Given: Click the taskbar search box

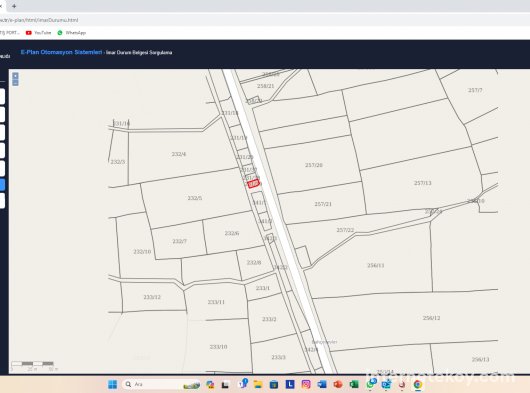Looking at the screenshot, I should point(162,384).
